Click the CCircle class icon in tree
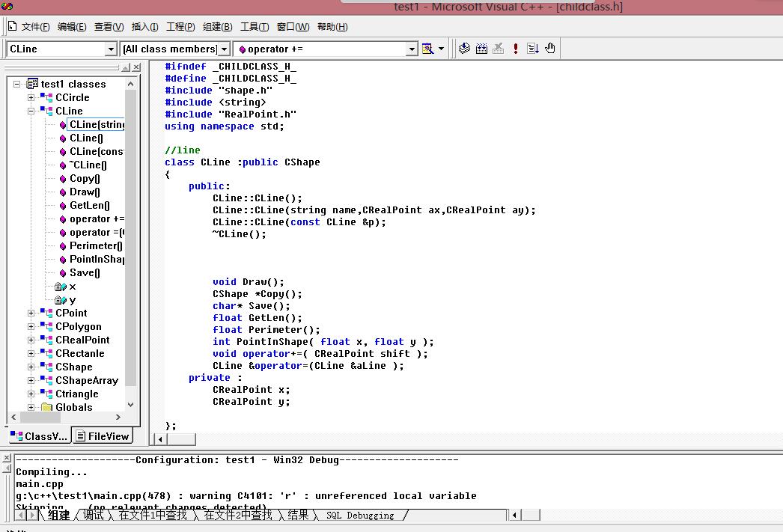The height and width of the screenshot is (532, 783). (46, 97)
